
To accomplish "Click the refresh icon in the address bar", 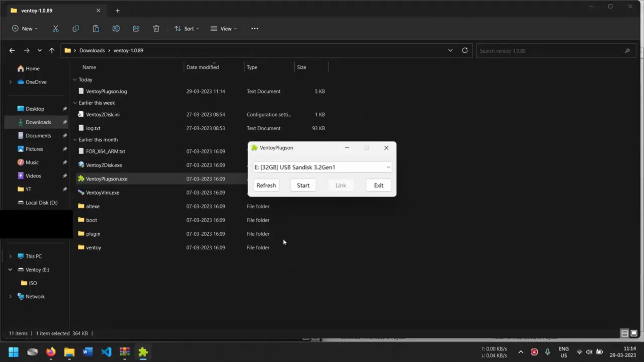I will click(465, 50).
